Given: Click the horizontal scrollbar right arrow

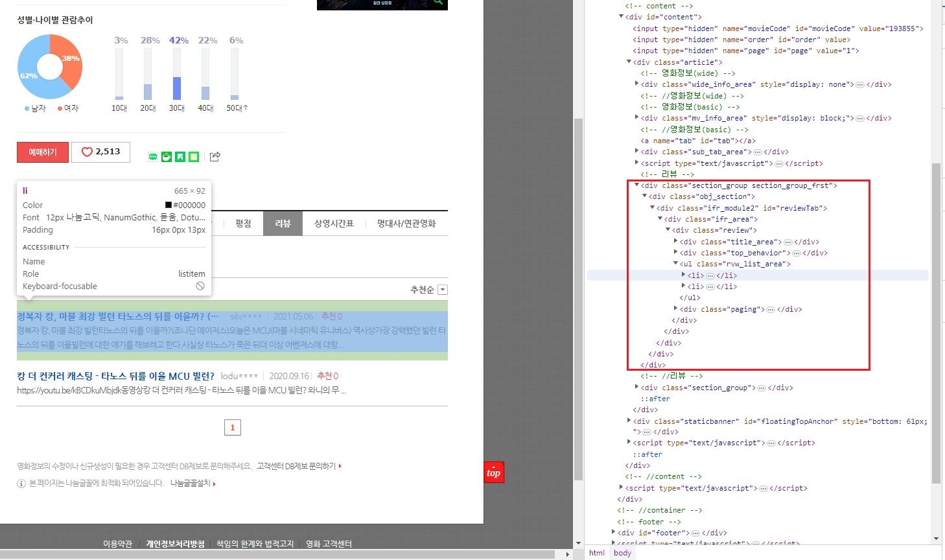Looking at the screenshot, I should point(568,555).
